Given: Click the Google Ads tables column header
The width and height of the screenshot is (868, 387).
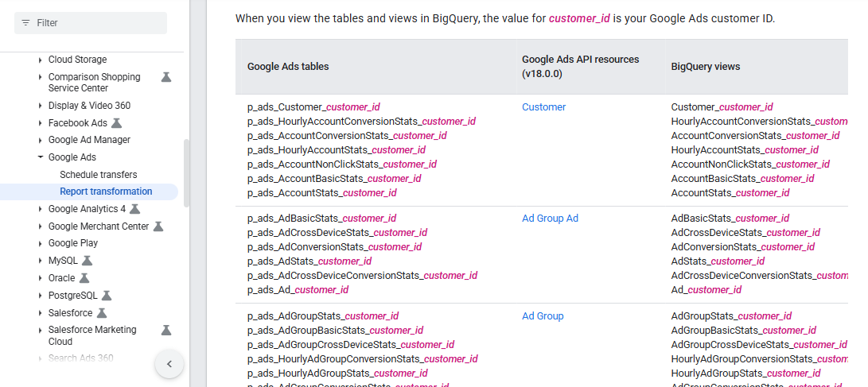Looking at the screenshot, I should (288, 66).
